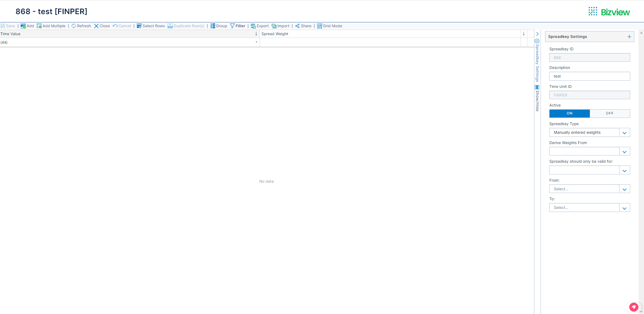This screenshot has height=314, width=644.
Task: Click the Add Multiple toolbar icon
Action: (39, 26)
